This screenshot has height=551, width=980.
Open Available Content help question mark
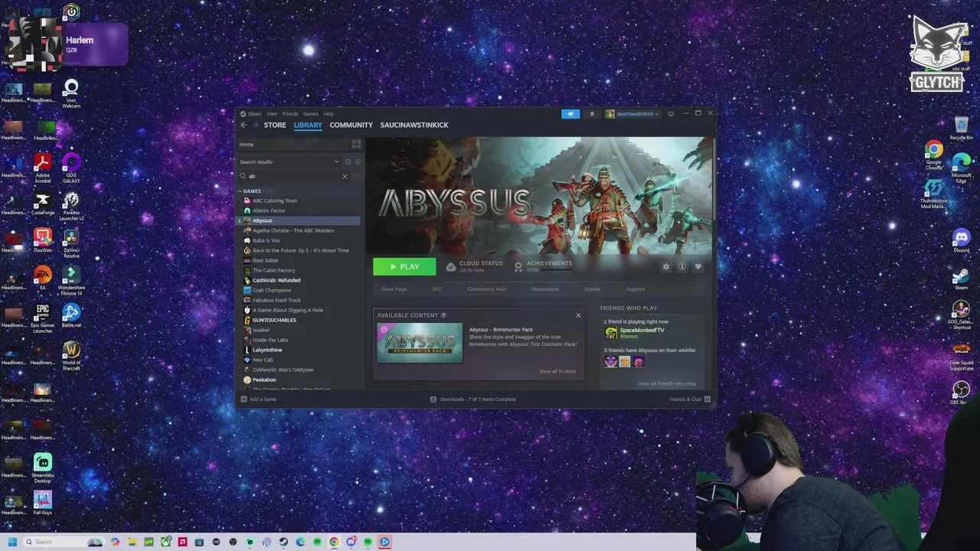(444, 315)
